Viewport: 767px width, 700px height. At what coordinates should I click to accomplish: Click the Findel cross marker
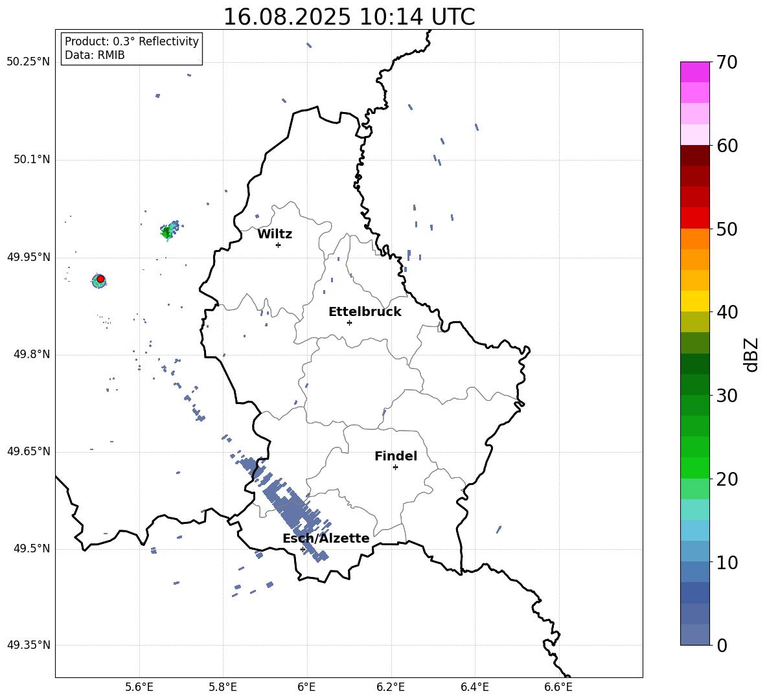(395, 468)
